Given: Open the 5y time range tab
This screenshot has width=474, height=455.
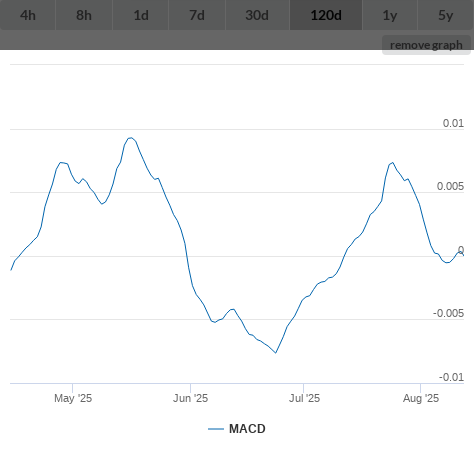Looking at the screenshot, I should 446,15.
